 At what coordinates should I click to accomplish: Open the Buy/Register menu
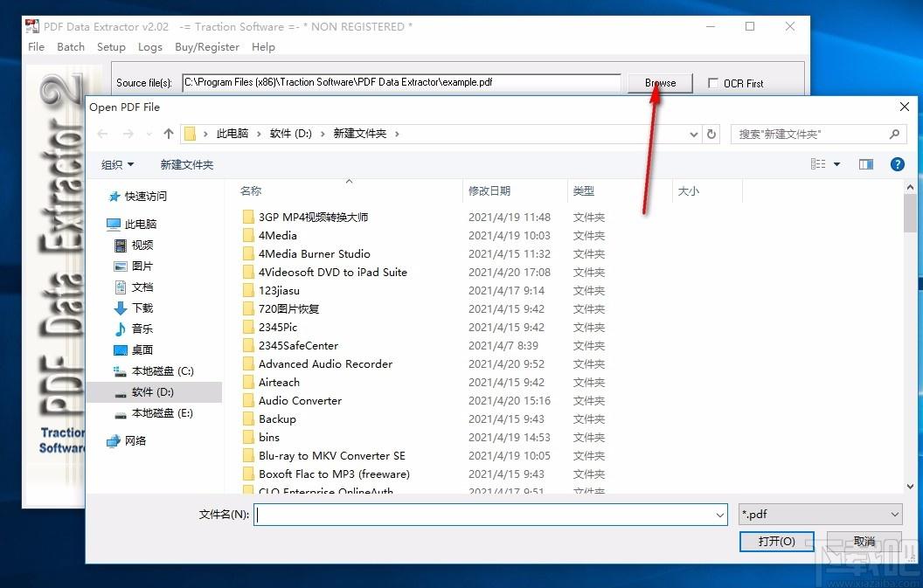click(207, 47)
